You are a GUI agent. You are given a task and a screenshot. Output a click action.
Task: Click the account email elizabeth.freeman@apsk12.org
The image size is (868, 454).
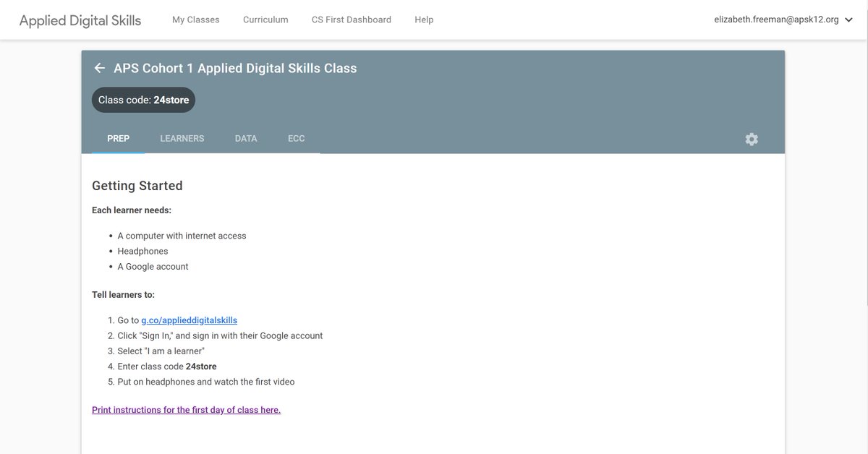click(776, 20)
